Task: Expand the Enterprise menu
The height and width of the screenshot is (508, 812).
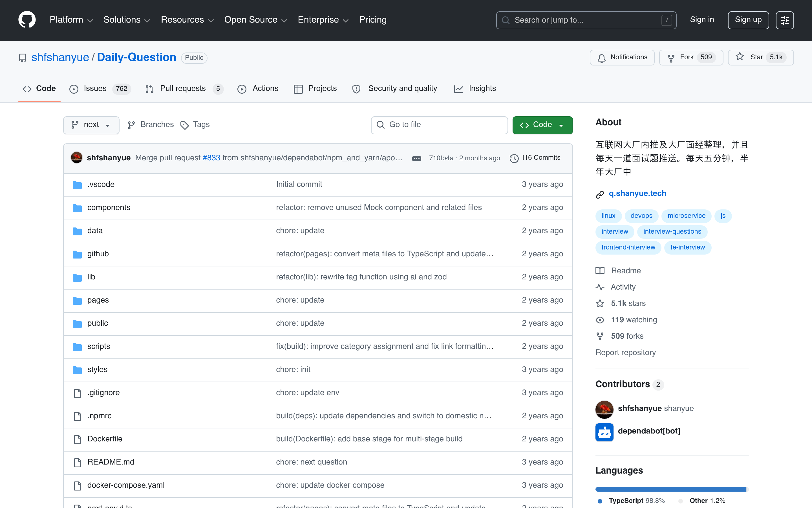Action: (323, 20)
